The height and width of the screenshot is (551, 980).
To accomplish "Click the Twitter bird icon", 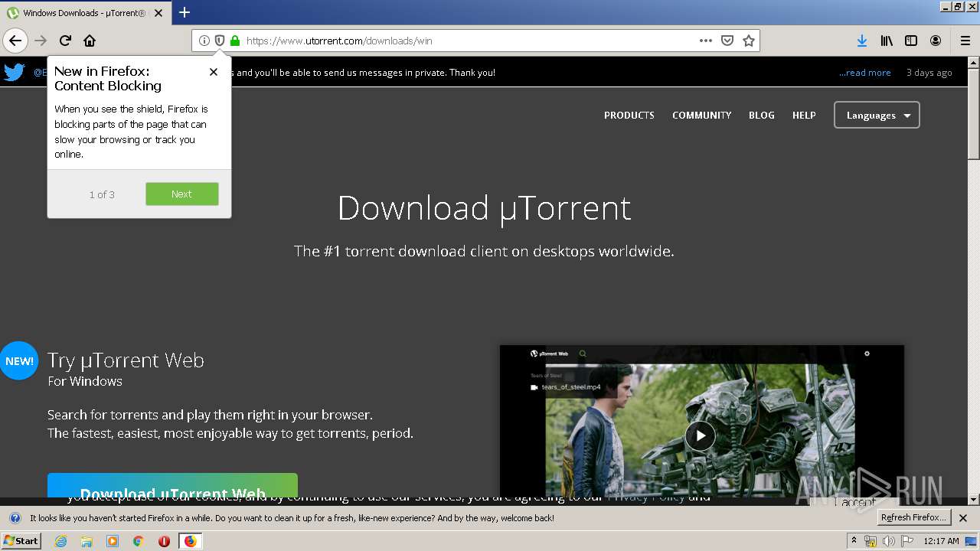I will click(x=15, y=72).
